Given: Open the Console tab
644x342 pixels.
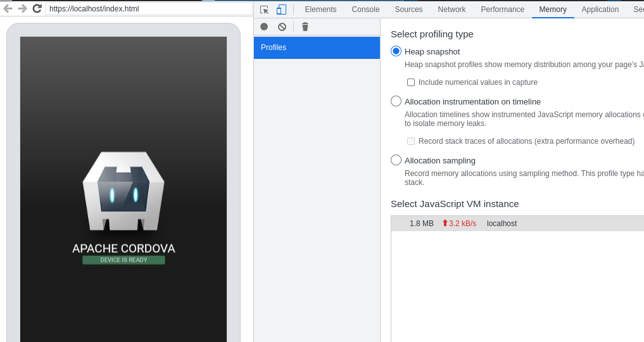Looking at the screenshot, I should point(365,9).
